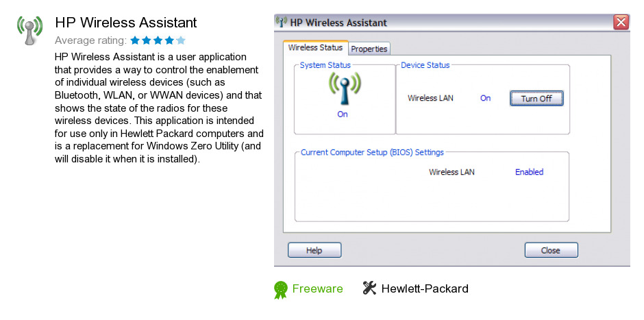This screenshot has width=644, height=320.
Task: Turn off Wireless LAN with Turn Off button
Action: tap(536, 99)
